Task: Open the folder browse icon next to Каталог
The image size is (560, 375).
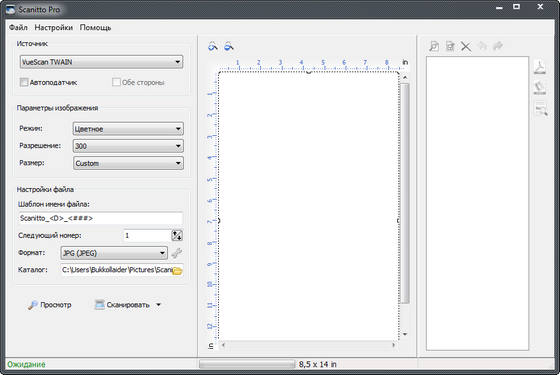Action: click(x=178, y=271)
